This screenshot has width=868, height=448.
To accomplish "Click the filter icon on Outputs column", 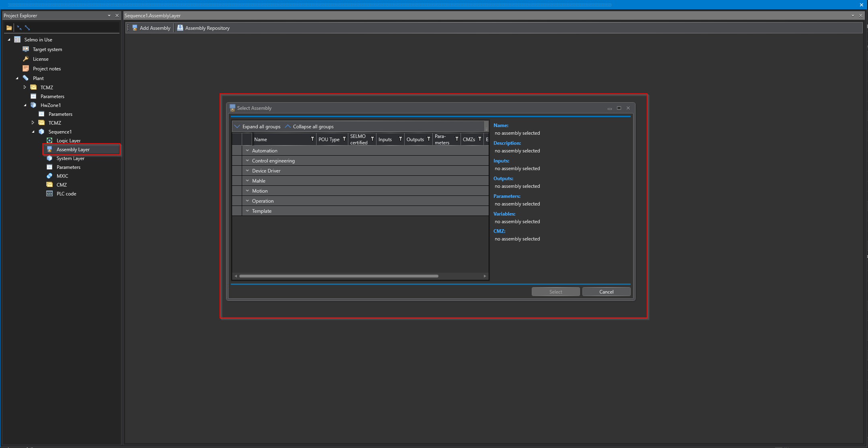I will pyautogui.click(x=429, y=139).
